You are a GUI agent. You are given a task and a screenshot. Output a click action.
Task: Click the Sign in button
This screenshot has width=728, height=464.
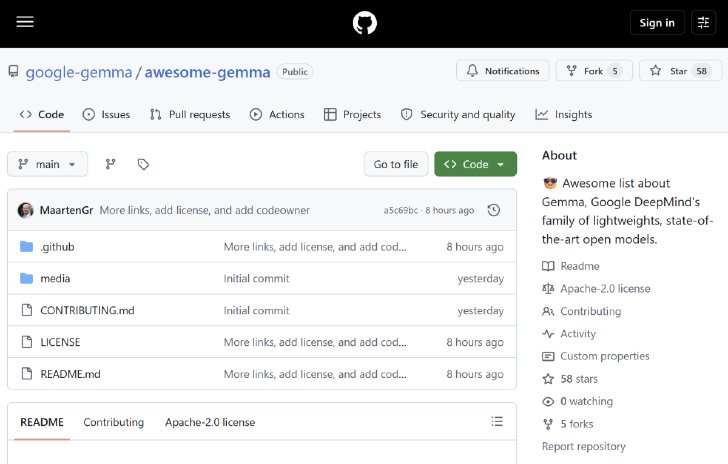click(657, 22)
